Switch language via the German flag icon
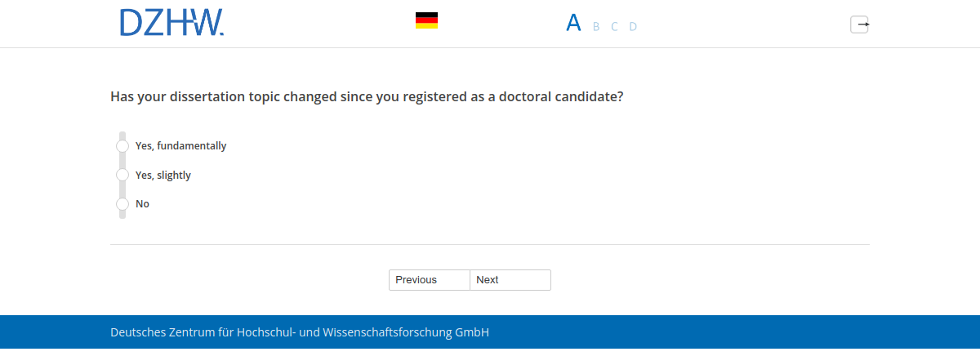980x356 pixels. 426,20
